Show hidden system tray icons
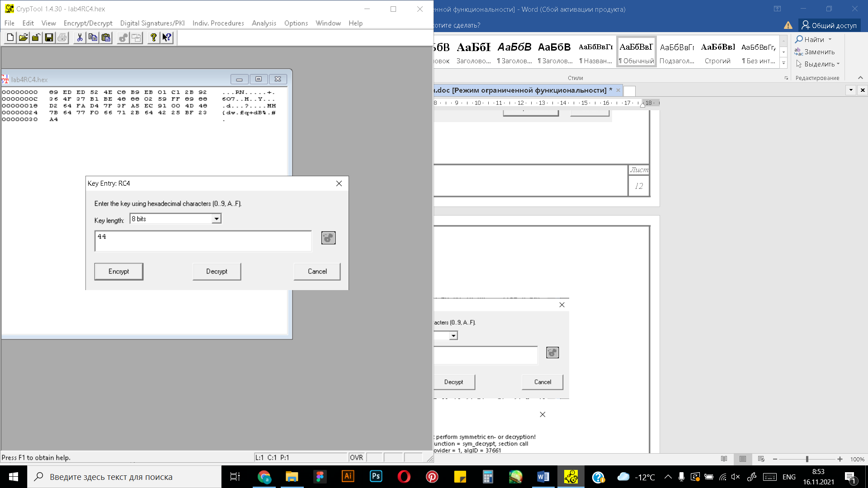 click(668, 477)
